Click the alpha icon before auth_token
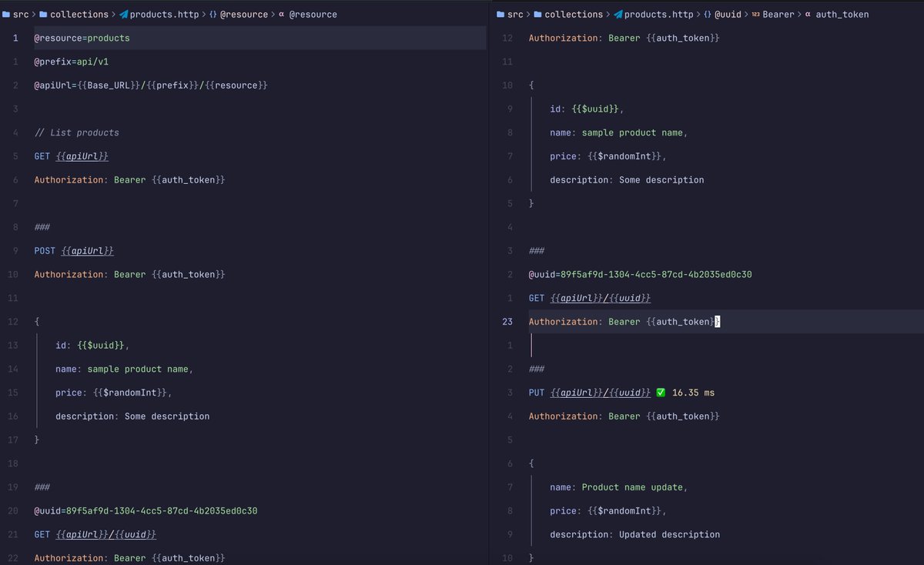924x565 pixels. click(808, 14)
